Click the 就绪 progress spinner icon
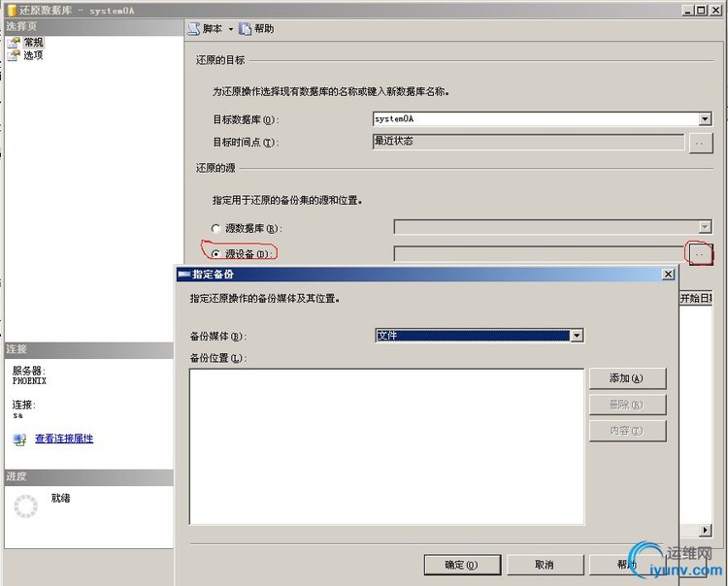This screenshot has width=728, height=586. 25,506
